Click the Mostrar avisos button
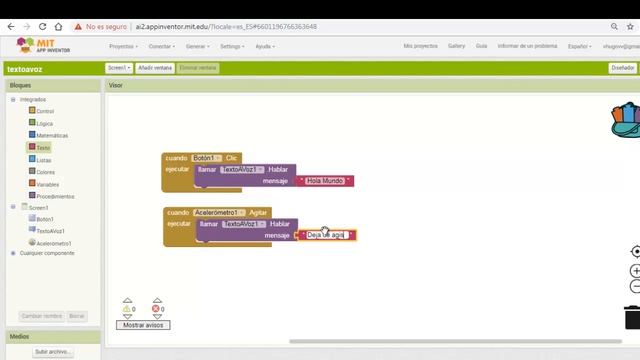 [x=143, y=325]
